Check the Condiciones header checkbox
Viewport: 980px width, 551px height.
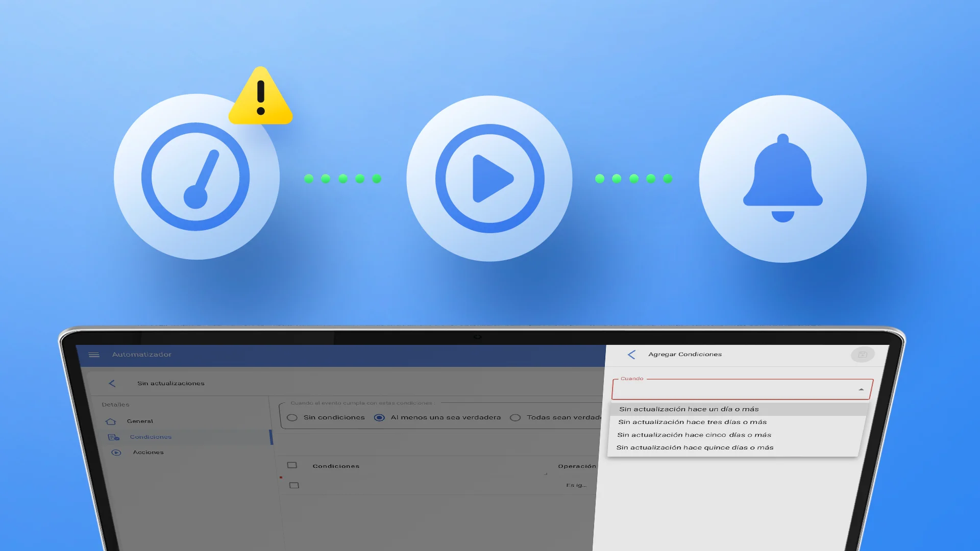292,465
